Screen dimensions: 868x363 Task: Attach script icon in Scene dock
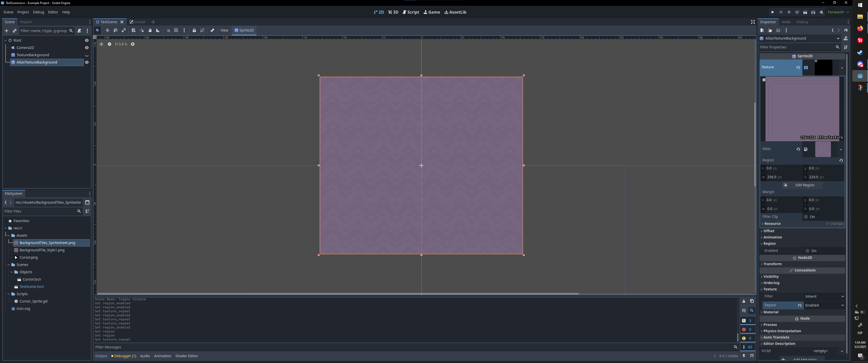click(79, 31)
